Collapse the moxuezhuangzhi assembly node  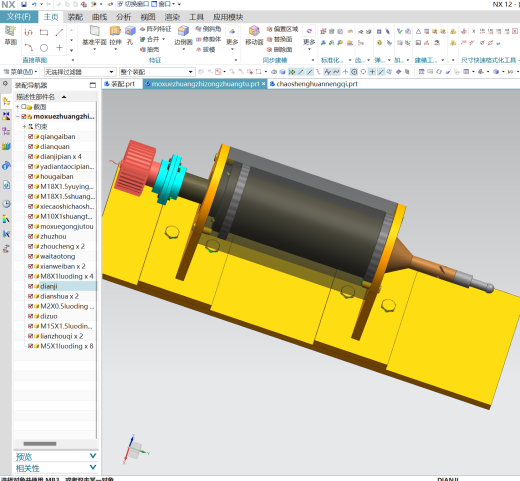point(17,117)
